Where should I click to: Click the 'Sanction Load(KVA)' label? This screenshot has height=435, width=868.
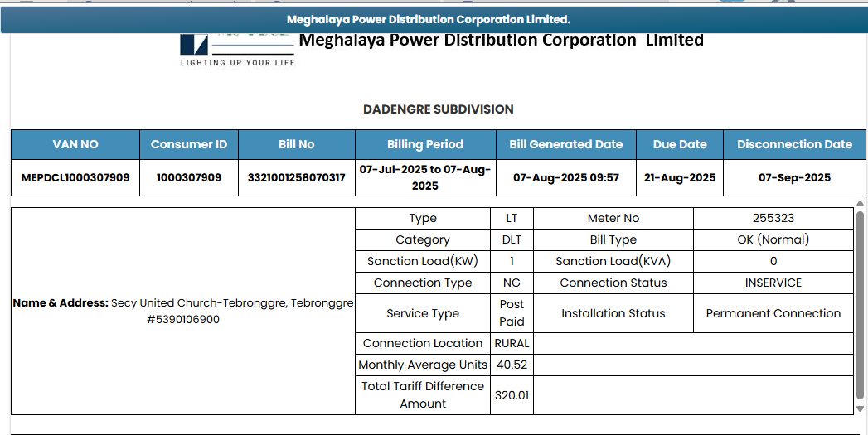tap(613, 261)
